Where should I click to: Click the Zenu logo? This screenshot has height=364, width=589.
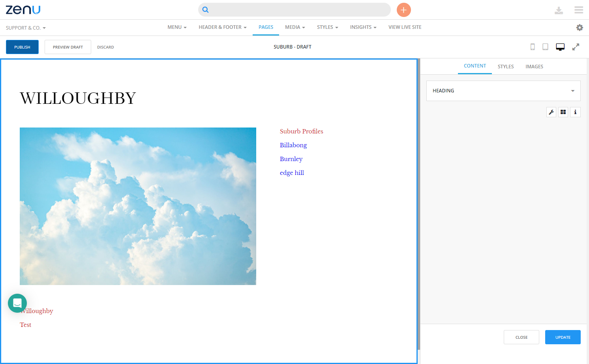tap(23, 10)
